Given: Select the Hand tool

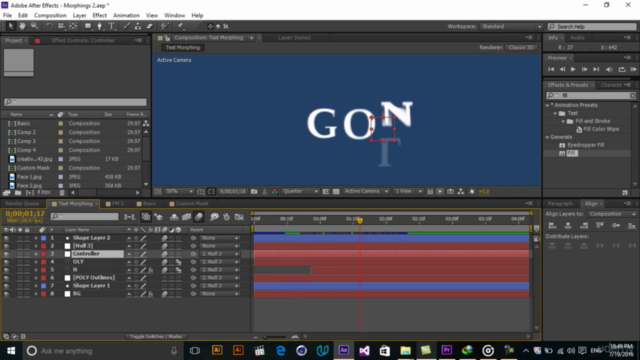Looking at the screenshot, I should coord(22,26).
